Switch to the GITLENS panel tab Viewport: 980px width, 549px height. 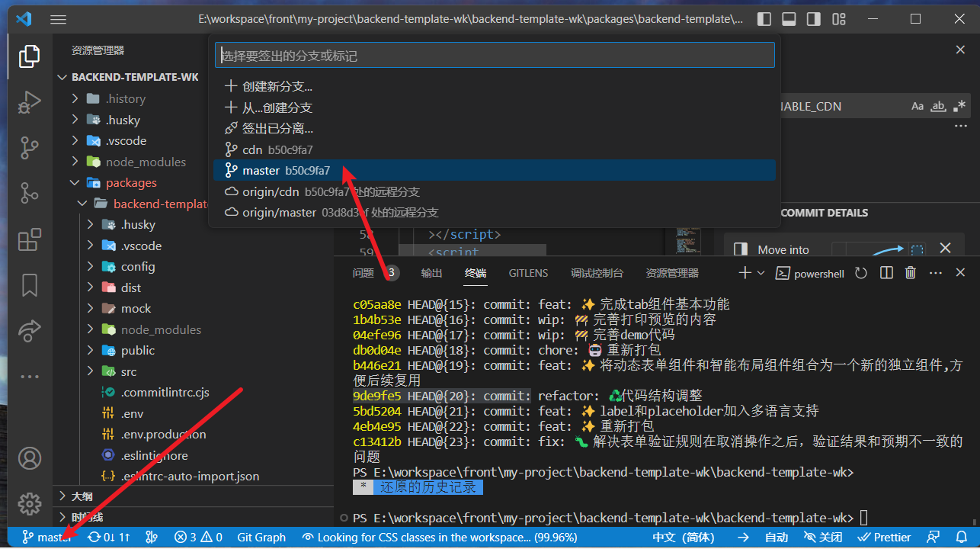pyautogui.click(x=528, y=273)
